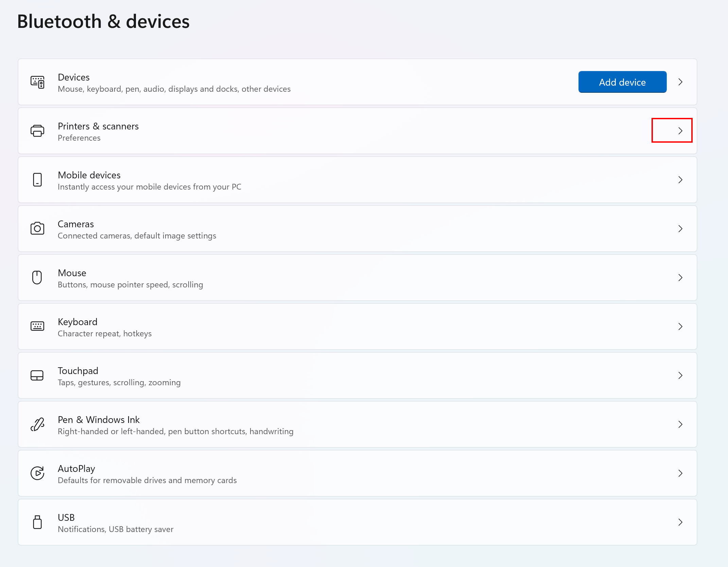The height and width of the screenshot is (567, 728).
Task: Click the Keyboard icon
Action: click(37, 326)
